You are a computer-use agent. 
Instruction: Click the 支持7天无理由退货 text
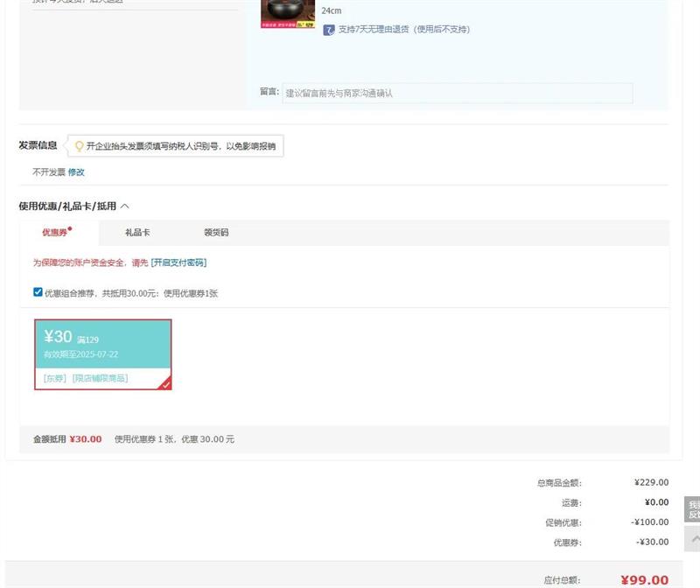[x=403, y=30]
